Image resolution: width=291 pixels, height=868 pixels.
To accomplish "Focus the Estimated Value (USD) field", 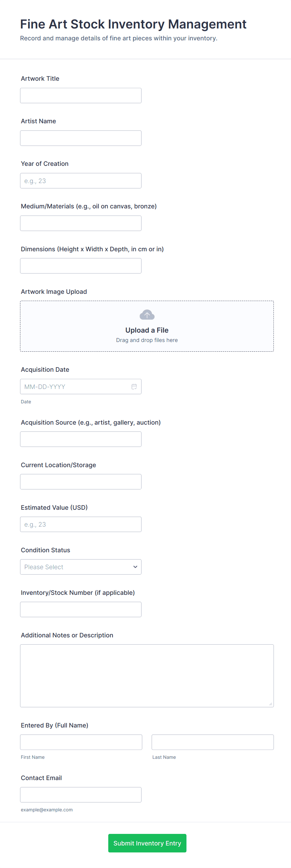I will coord(80,524).
